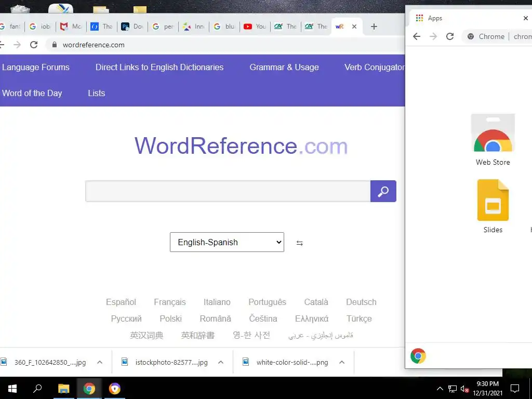The width and height of the screenshot is (532, 399).
Task: Go back in the Apps window
Action: (x=417, y=36)
